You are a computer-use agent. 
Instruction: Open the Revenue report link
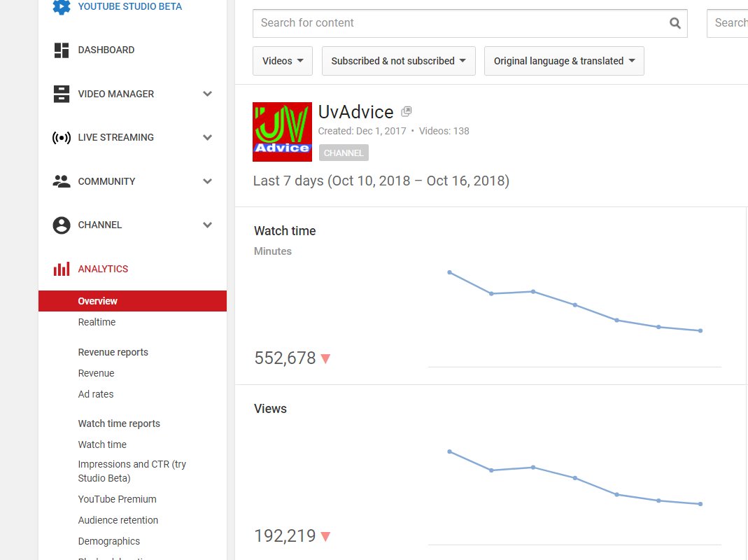pyautogui.click(x=96, y=373)
